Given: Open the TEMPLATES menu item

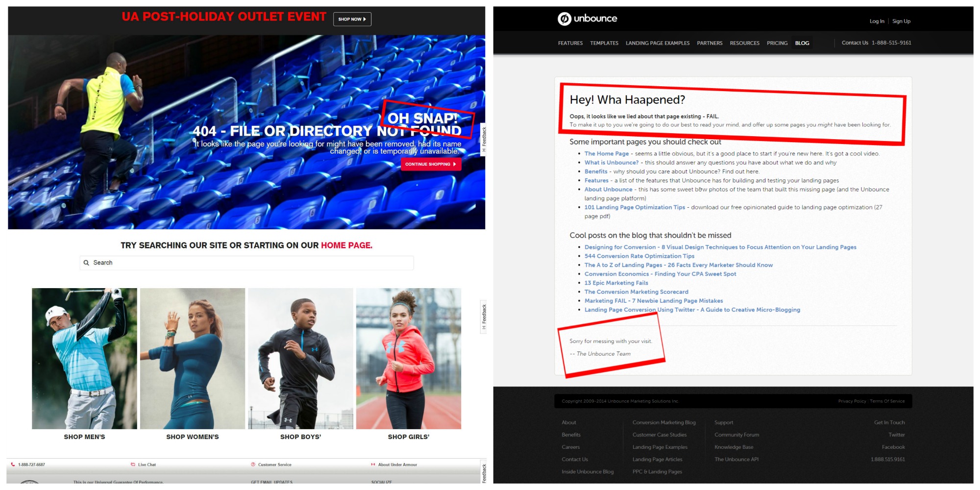Looking at the screenshot, I should click(604, 43).
